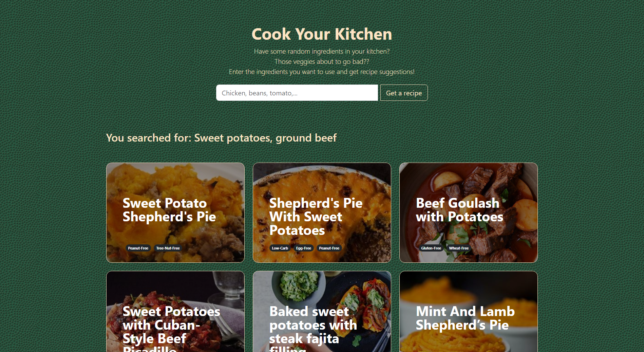
Task: Click the Egg-Free tag
Action: (x=303, y=248)
